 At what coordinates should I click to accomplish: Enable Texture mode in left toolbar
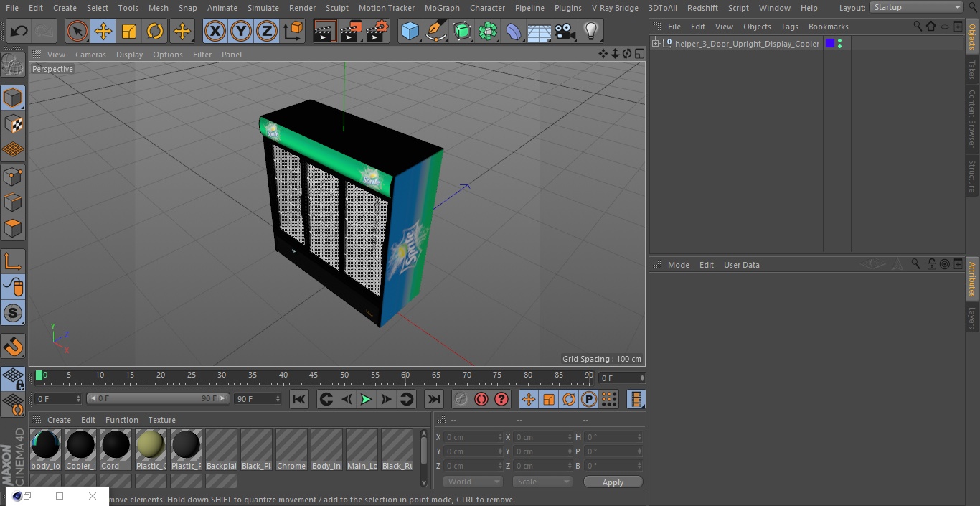click(x=13, y=123)
